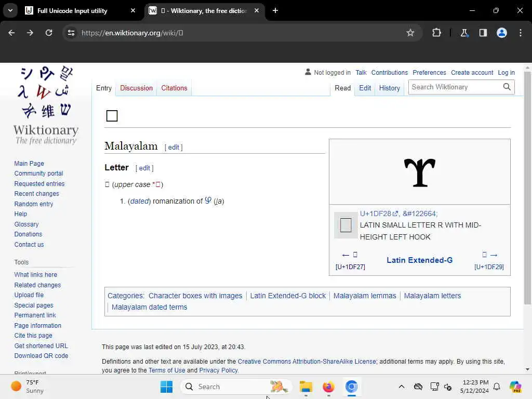The height and width of the screenshot is (399, 532).
Task: Reload the current page
Action: pos(49,33)
